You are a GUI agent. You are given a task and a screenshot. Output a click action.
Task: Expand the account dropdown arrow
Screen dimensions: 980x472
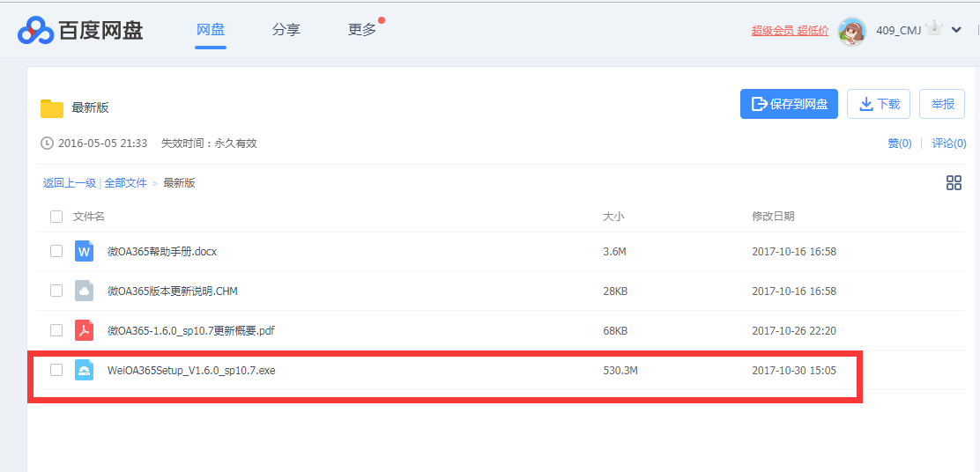click(955, 29)
